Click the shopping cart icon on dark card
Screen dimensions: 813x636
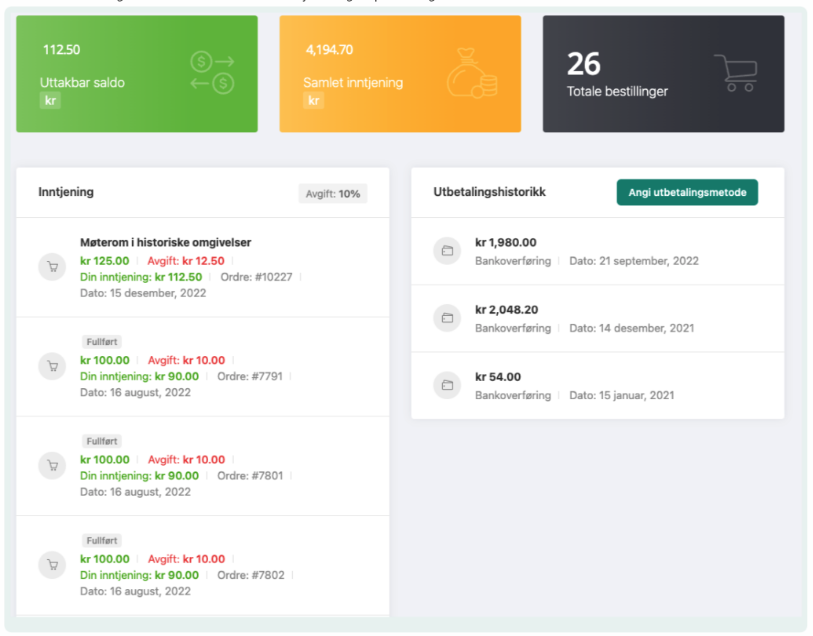pos(735,73)
